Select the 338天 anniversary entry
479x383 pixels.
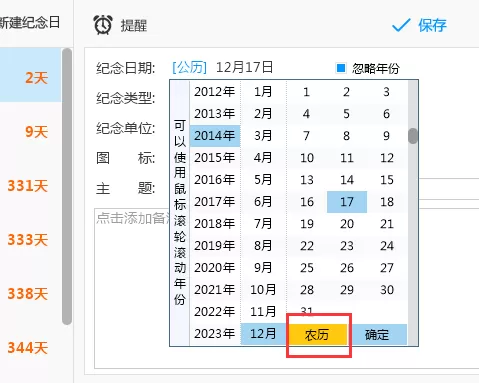[x=31, y=294]
